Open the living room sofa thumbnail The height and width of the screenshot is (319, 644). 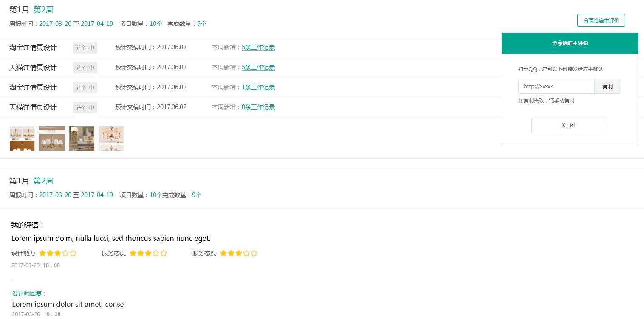[x=82, y=138]
